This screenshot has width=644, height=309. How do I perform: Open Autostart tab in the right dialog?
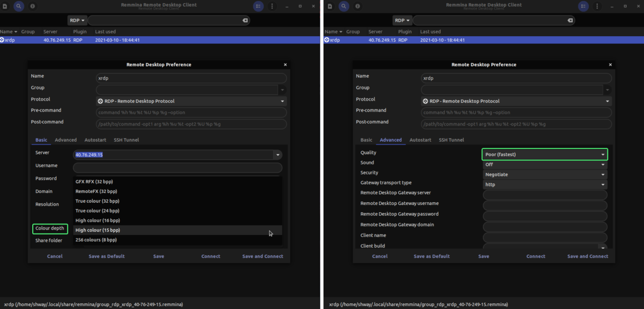tap(420, 140)
